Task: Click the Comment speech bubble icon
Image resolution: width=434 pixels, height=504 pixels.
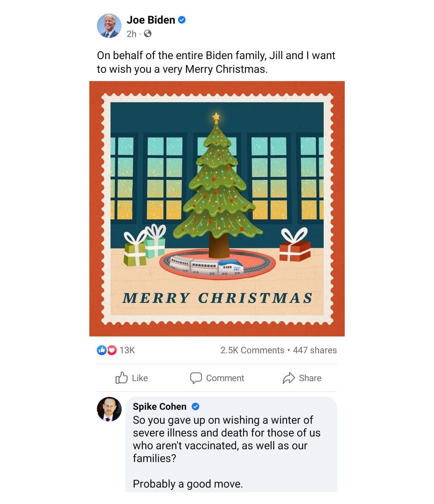Action: pos(196,378)
